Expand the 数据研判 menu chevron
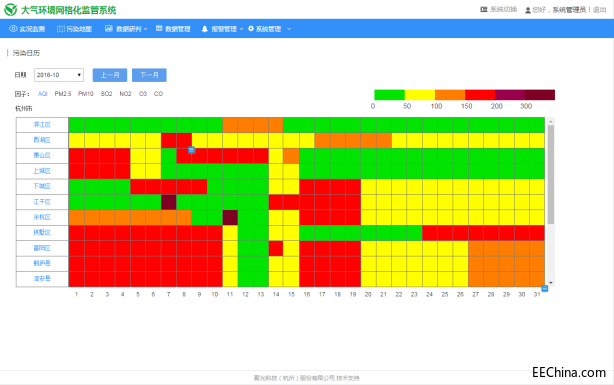Image resolution: width=614 pixels, height=385 pixels. click(x=146, y=29)
